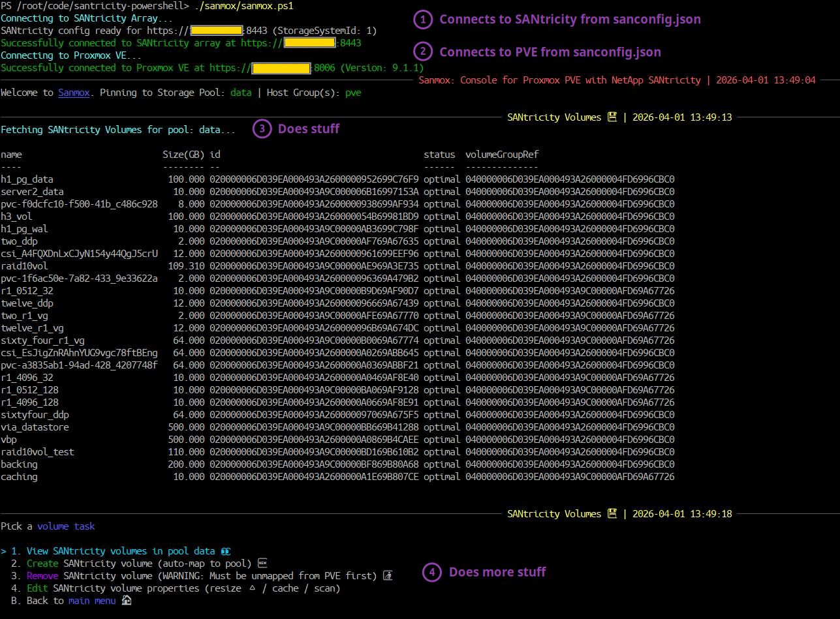The height and width of the screenshot is (619, 840).
Task: Select option 4, Edit SANtricity volume properties
Action: [176, 588]
